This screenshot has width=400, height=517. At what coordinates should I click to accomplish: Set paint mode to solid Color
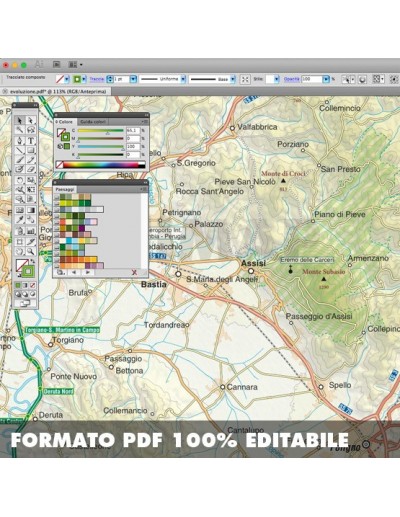pos(18,285)
